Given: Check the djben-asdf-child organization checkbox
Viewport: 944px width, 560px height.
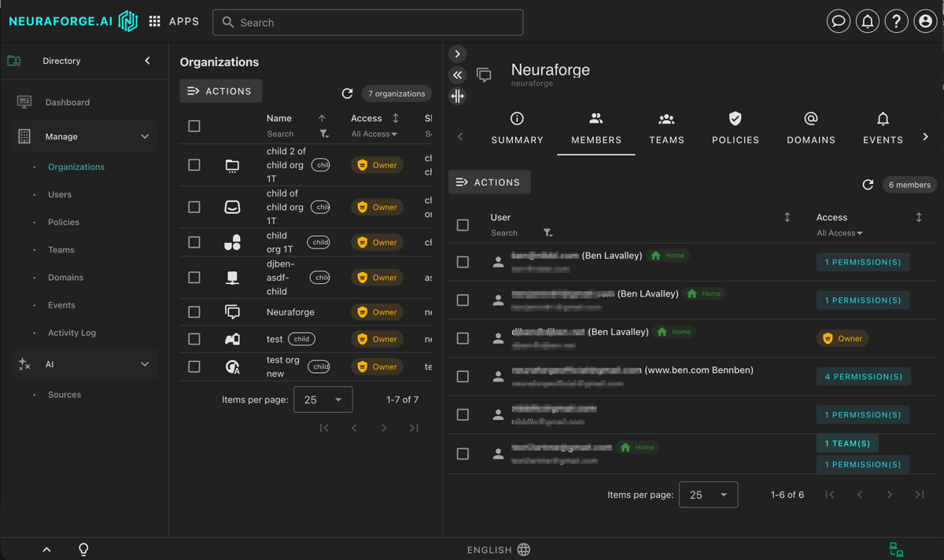Looking at the screenshot, I should point(194,278).
